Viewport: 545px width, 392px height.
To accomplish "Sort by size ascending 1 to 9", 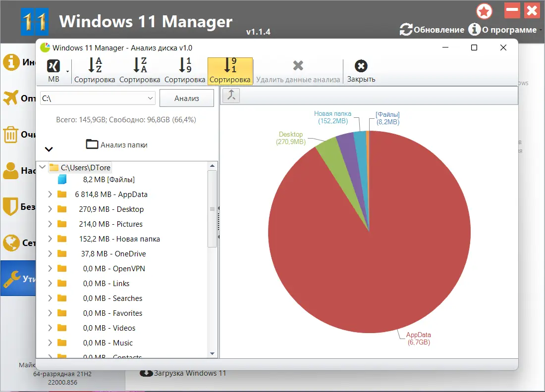I will [185, 71].
